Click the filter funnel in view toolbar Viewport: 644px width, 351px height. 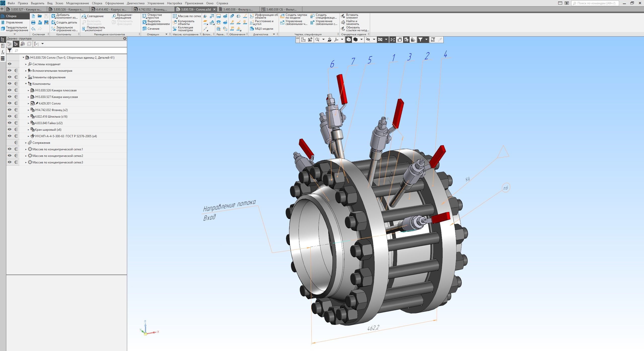click(420, 40)
